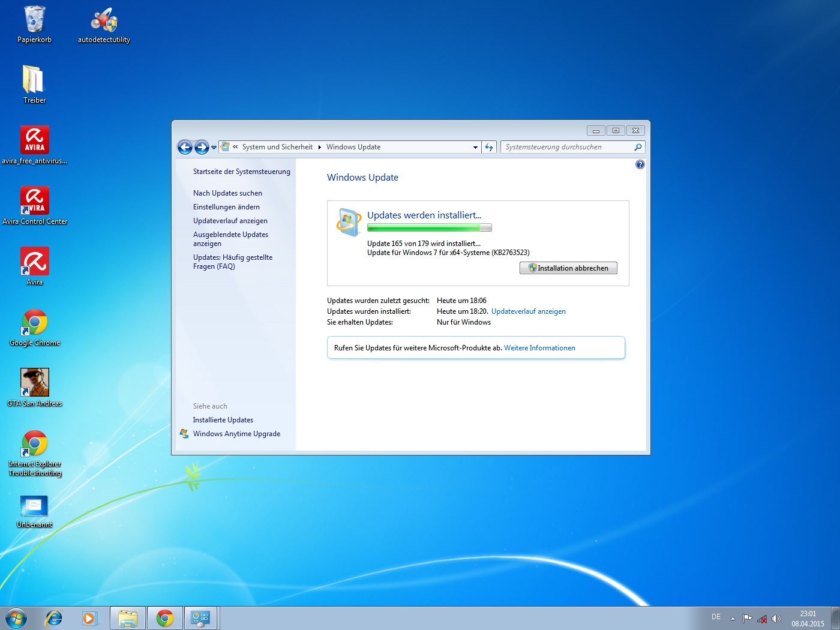Viewport: 840px width, 630px height.
Task: Click the Windows Update page heading
Action: click(x=362, y=178)
